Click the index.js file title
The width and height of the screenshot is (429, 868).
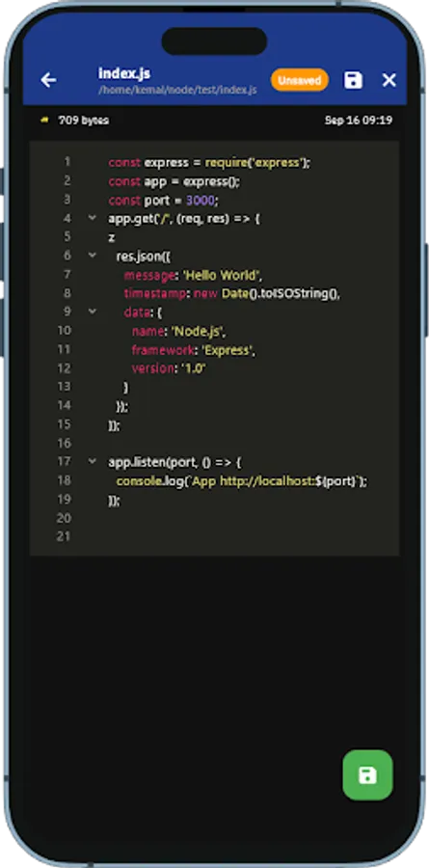(124, 73)
